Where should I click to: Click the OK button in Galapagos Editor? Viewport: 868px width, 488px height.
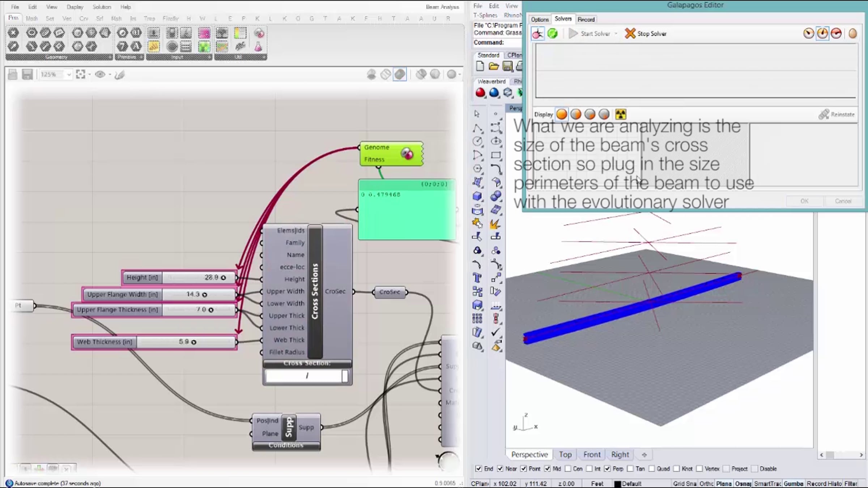point(804,201)
